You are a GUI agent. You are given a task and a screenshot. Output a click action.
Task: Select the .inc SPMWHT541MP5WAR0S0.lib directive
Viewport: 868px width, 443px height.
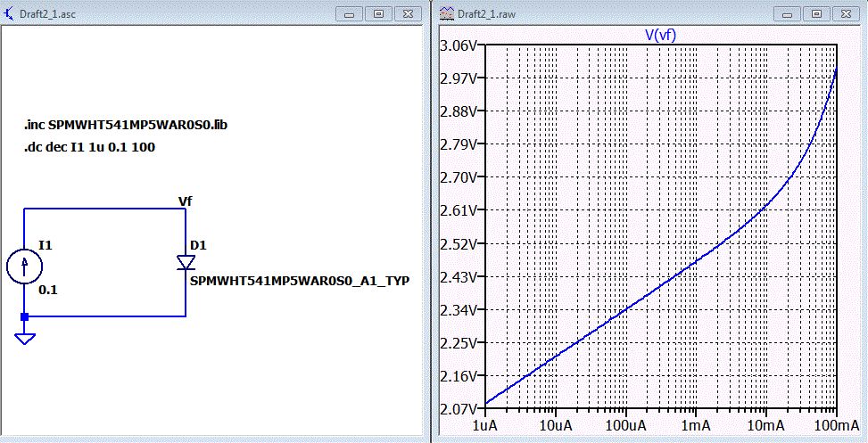tap(126, 126)
